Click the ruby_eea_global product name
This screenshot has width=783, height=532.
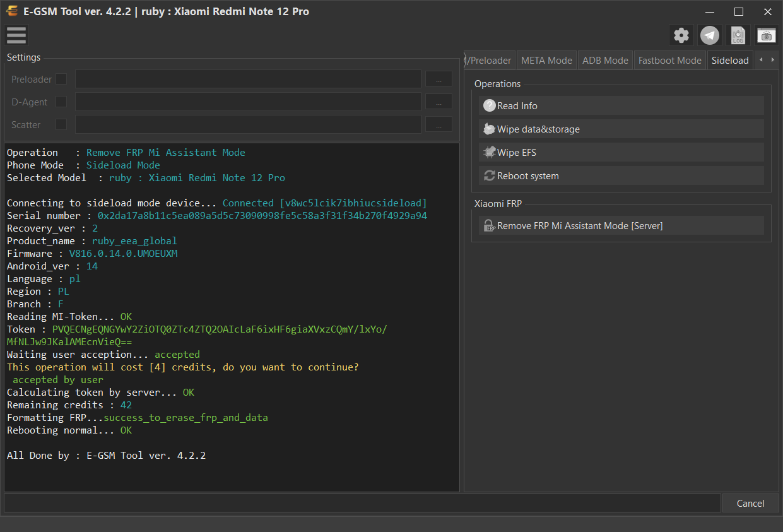pyautogui.click(x=134, y=241)
